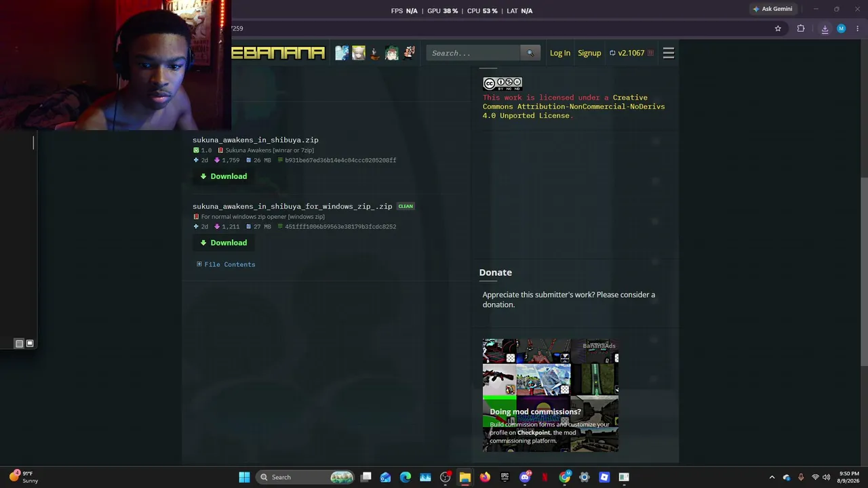Click the Windows taskbar Search box

coord(305,477)
